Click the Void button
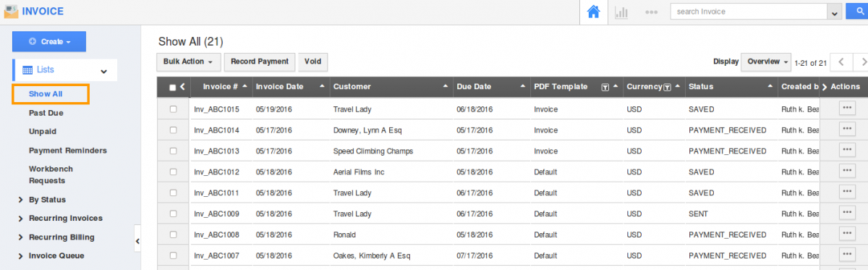Viewport: 868px width, 270px height. [312, 62]
